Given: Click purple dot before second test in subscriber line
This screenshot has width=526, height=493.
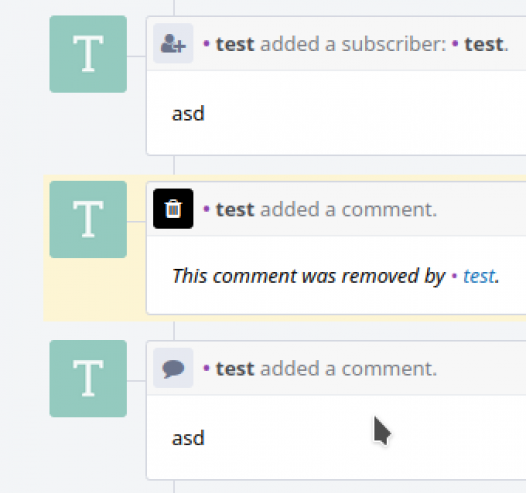Looking at the screenshot, I should click(x=455, y=43).
